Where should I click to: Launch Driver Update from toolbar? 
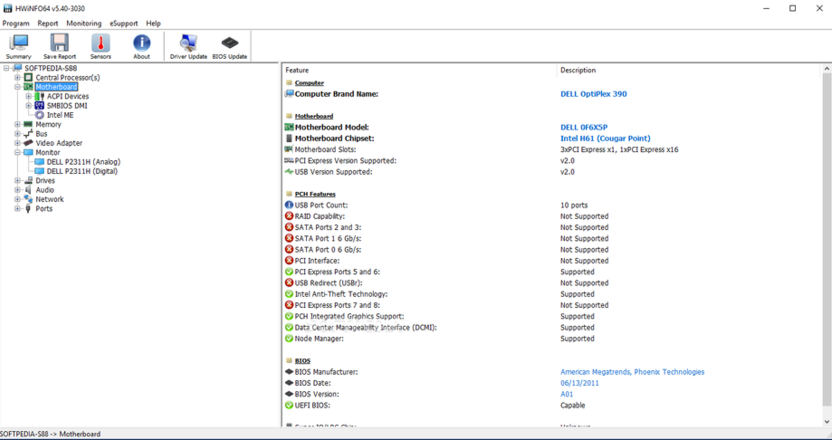[188, 46]
